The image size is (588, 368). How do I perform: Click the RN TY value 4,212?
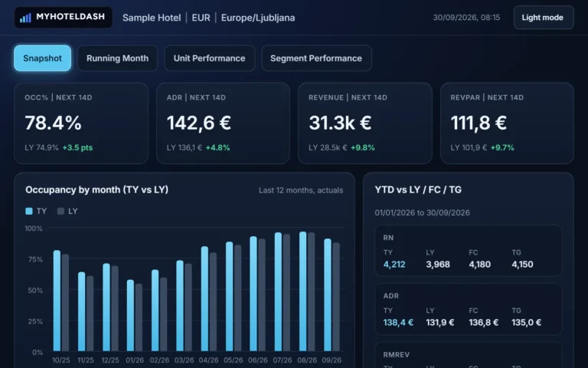coord(394,264)
